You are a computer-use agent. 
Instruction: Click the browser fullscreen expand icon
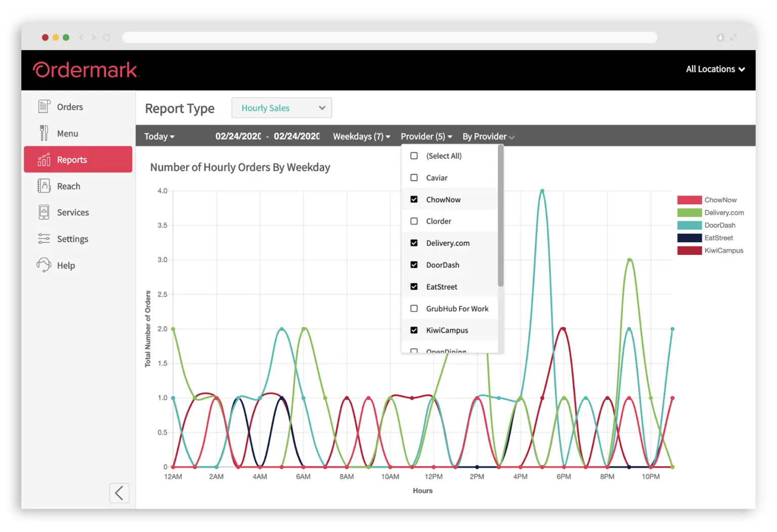click(733, 37)
